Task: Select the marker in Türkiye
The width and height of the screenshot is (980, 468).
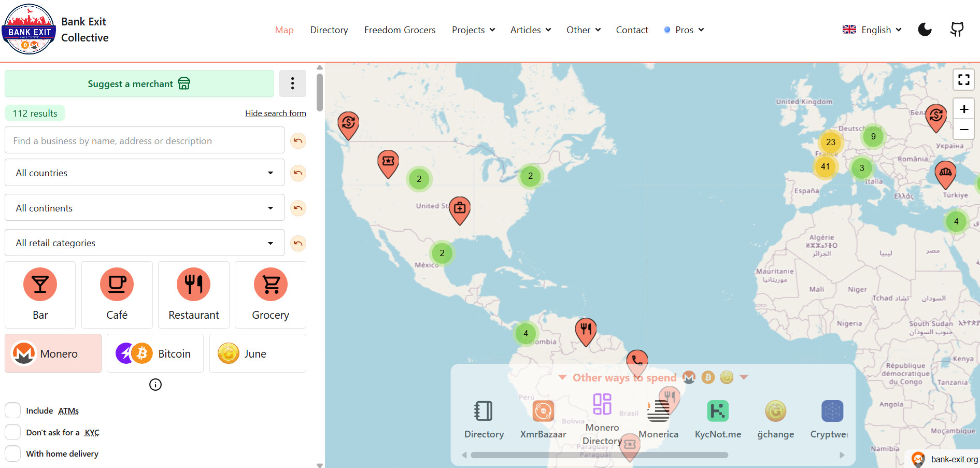Action: coord(945,174)
